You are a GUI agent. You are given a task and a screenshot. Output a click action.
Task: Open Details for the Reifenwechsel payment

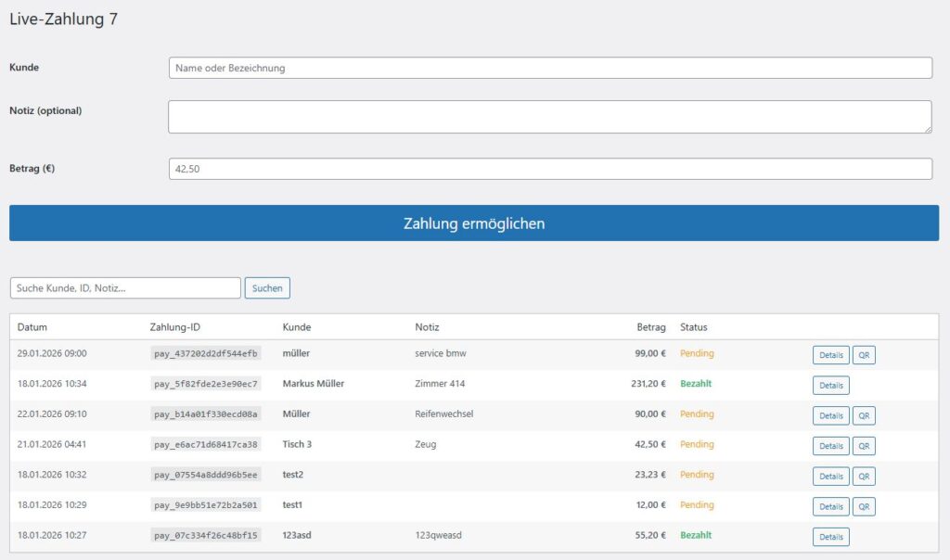(830, 415)
